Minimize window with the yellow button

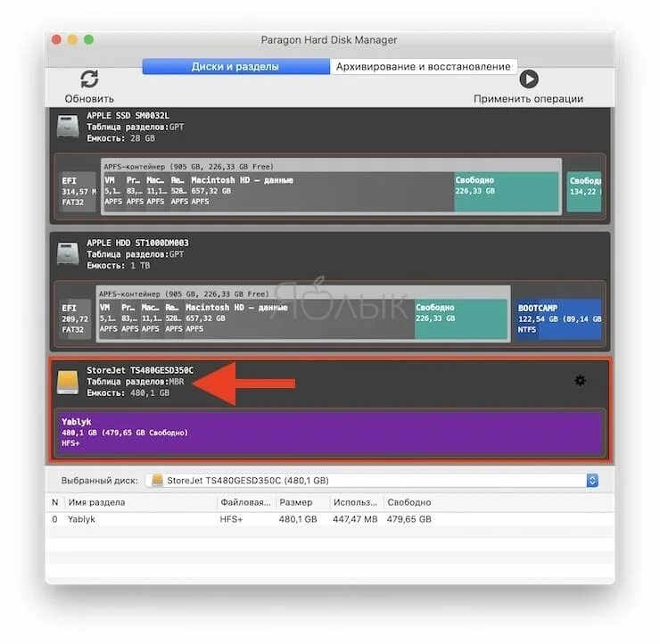pyautogui.click(x=72, y=39)
